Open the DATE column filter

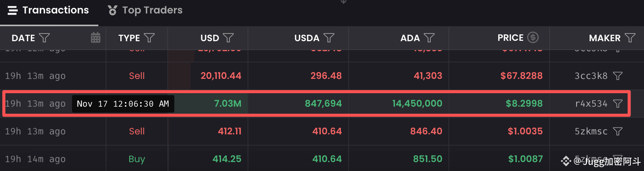(45, 38)
